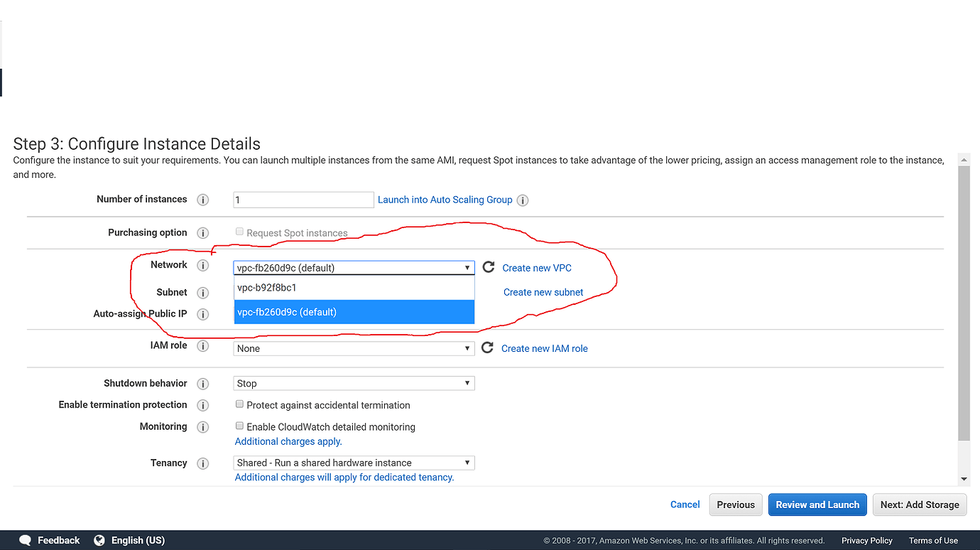The width and height of the screenshot is (980, 550).
Task: Click the Subnet info icon
Action: coord(202,292)
